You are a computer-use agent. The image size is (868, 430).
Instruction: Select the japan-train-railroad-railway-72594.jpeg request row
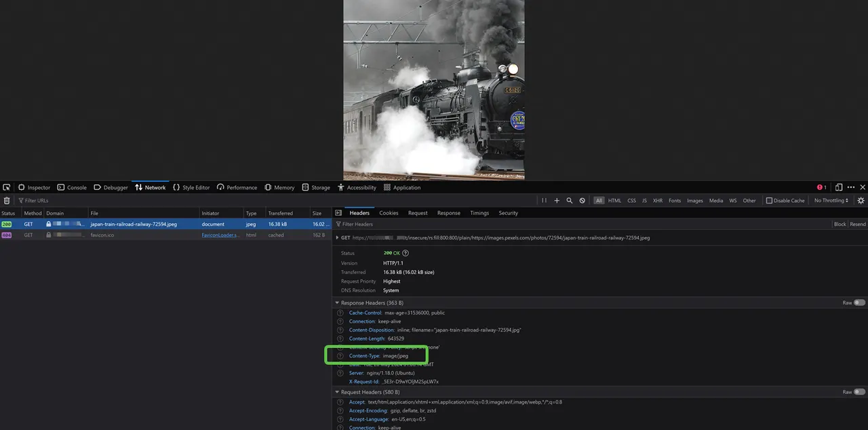165,224
